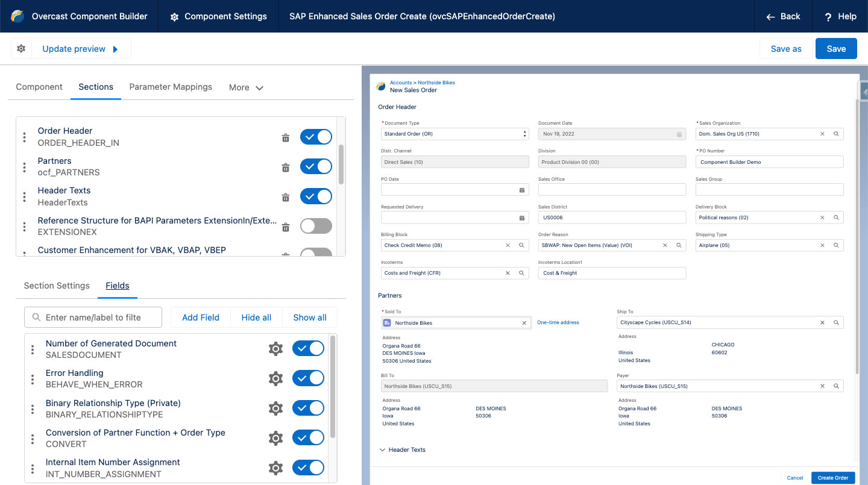This screenshot has width=868, height=485.
Task: Enable the EXTENSIONEX section toggle
Action: pyautogui.click(x=316, y=226)
